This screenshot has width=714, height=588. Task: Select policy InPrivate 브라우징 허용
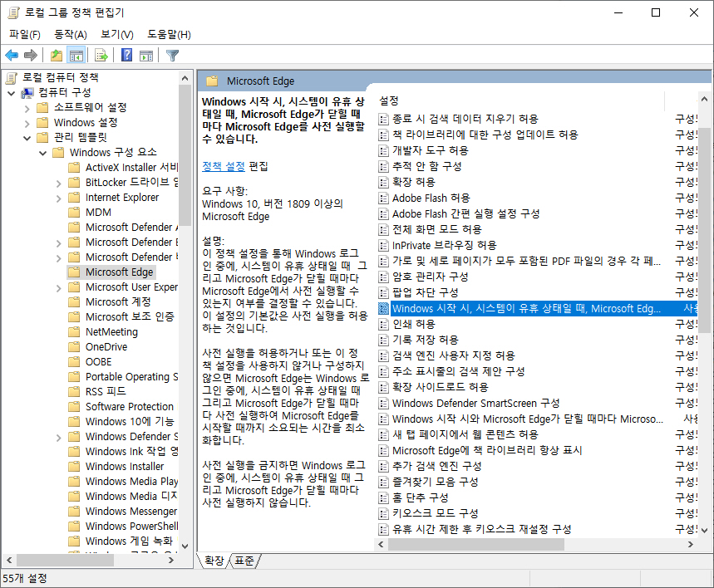pos(445,246)
